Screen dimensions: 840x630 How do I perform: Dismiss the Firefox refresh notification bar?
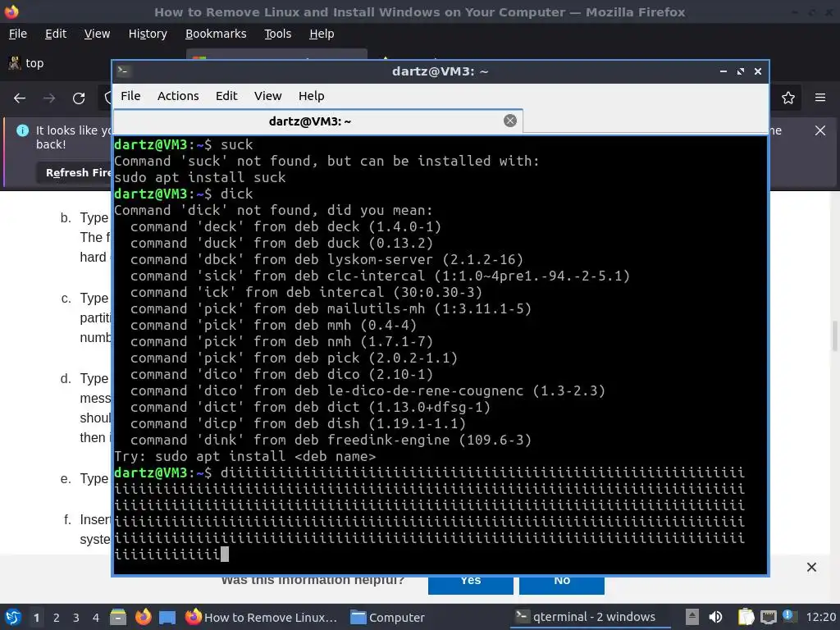click(820, 130)
